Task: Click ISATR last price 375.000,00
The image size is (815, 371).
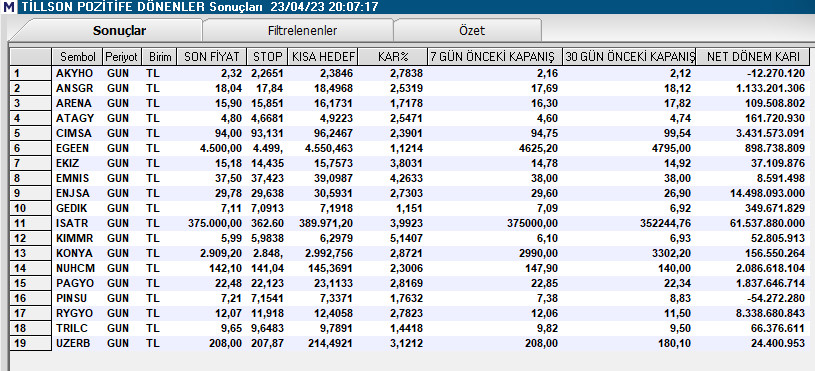Action: pyautogui.click(x=215, y=223)
